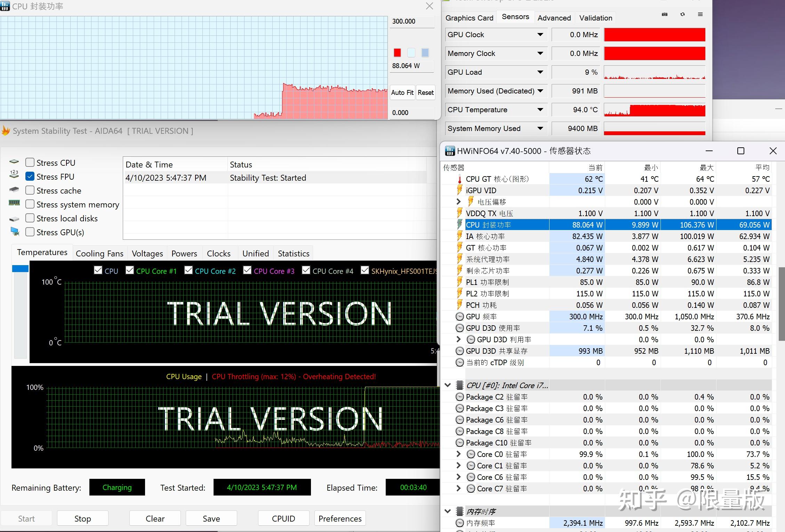785x532 pixels.
Task: Click the lightning icon beside PL1 power limit
Action: (459, 282)
